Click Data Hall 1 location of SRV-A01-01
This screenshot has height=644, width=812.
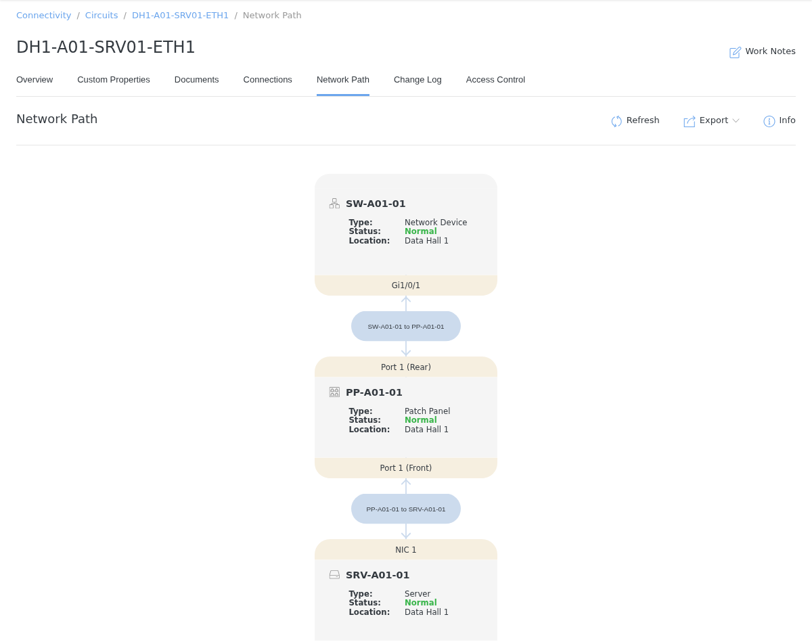click(426, 612)
